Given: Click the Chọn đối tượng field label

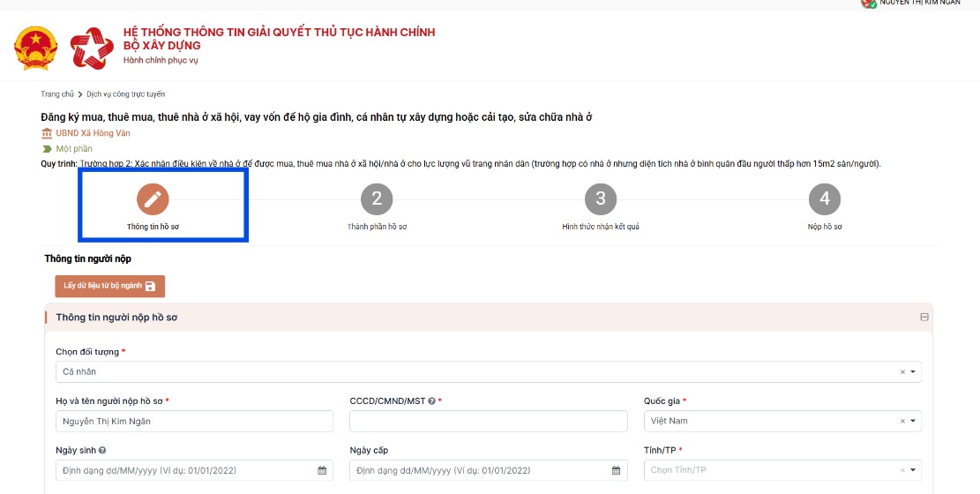Looking at the screenshot, I should (87, 352).
